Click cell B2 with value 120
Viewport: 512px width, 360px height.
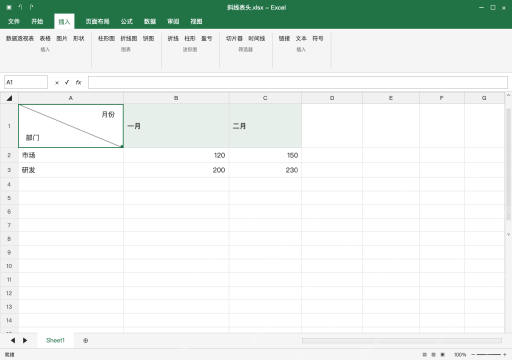(x=176, y=155)
